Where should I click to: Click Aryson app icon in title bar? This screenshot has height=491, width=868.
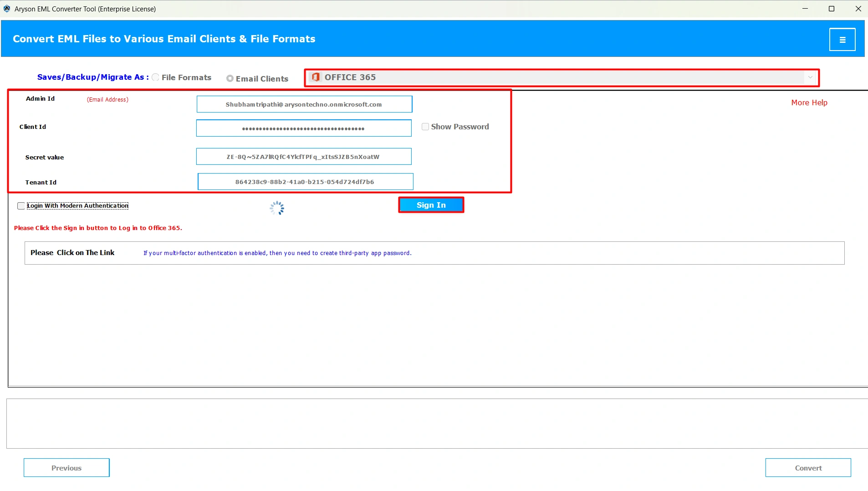(7, 9)
